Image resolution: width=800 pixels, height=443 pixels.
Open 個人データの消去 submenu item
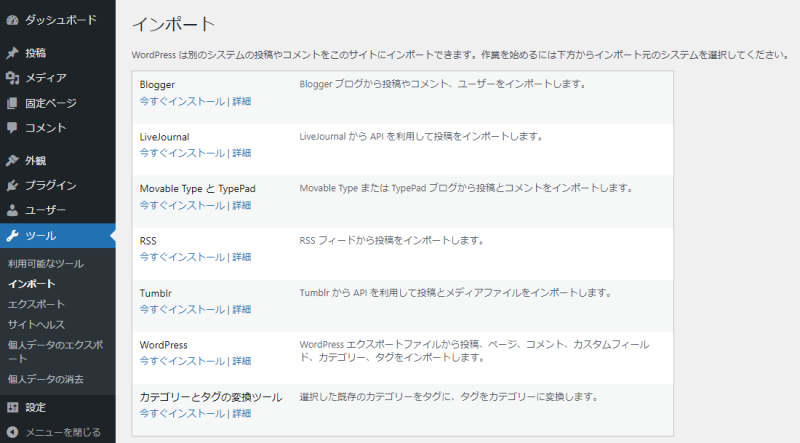coord(45,379)
